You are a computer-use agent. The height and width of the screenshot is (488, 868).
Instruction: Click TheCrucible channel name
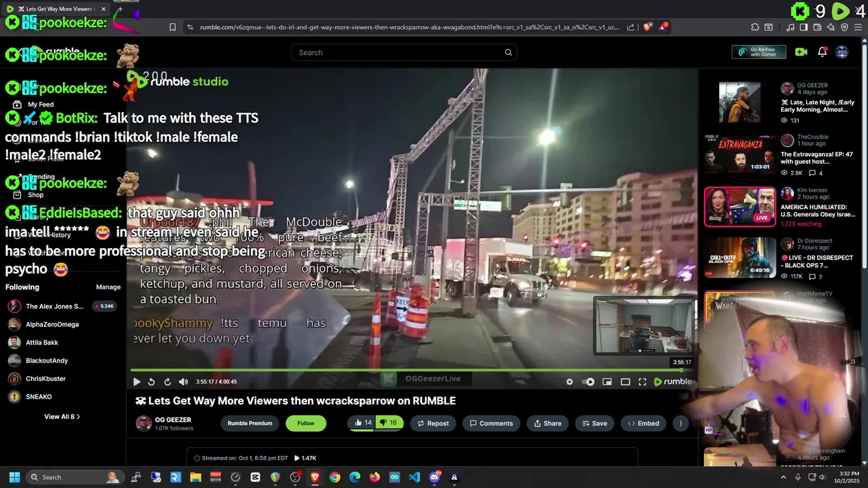[x=813, y=137]
